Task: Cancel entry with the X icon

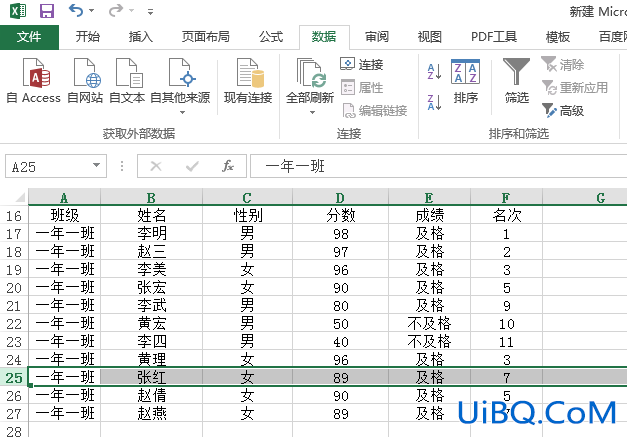Action: [156, 166]
